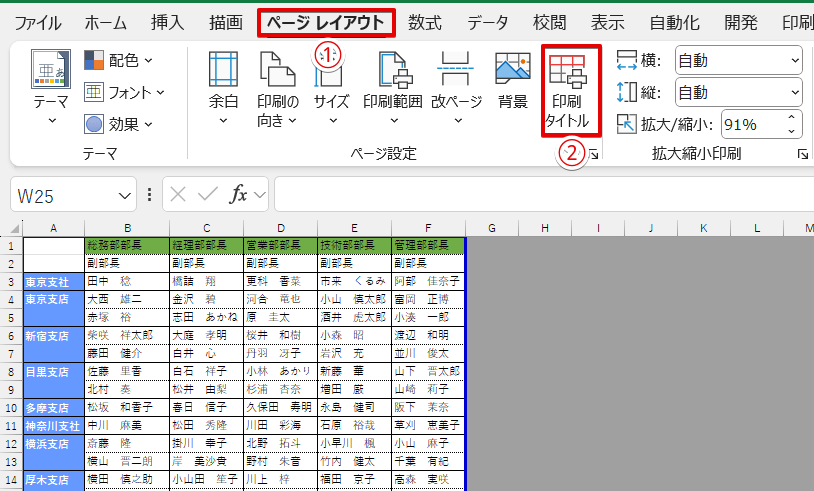The image size is (814, 491).
Task: Switch to the 挿入 tab
Action: [167, 23]
